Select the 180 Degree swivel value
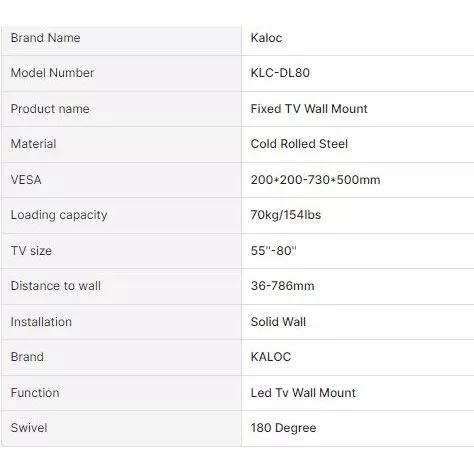Screen dimensions: 474x474 (283, 428)
